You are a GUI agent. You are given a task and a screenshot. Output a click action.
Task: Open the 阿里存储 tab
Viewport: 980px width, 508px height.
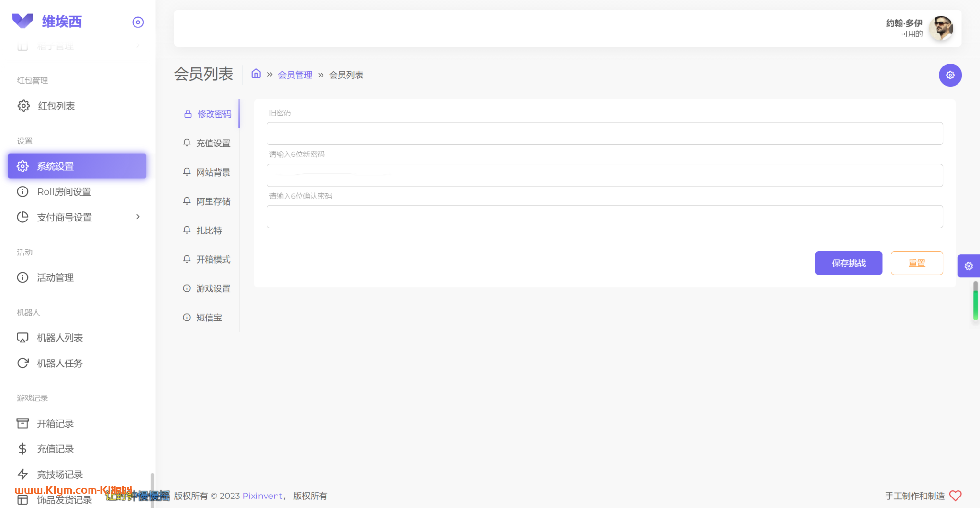pyautogui.click(x=208, y=201)
